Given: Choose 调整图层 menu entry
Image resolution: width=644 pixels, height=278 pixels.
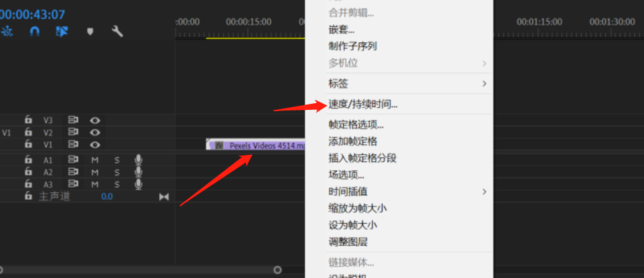Looking at the screenshot, I should tap(348, 242).
